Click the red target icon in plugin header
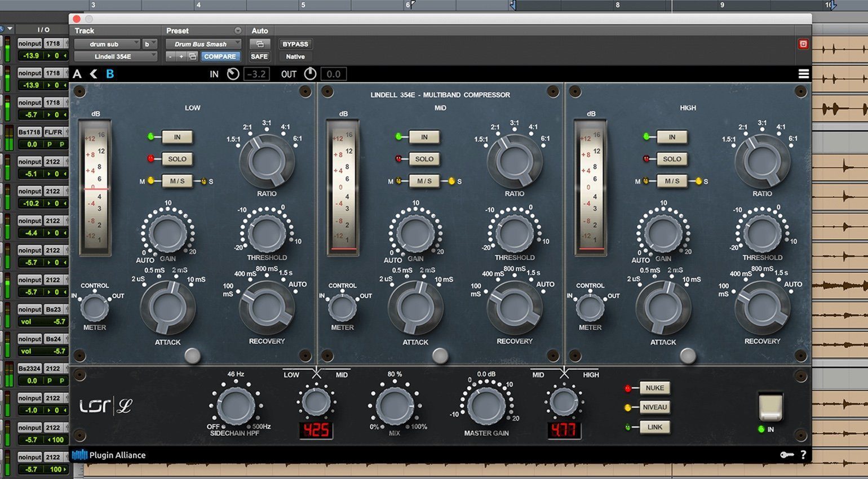The height and width of the screenshot is (479, 868). point(803,44)
